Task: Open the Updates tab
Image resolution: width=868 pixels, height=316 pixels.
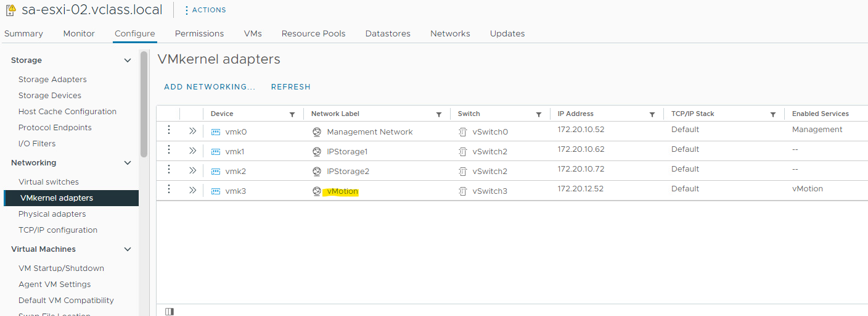Action: [507, 33]
